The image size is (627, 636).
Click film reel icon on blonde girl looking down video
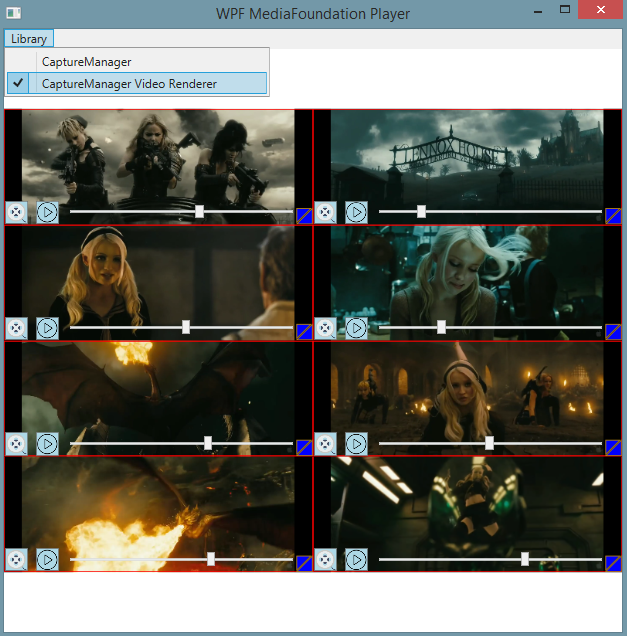pos(326,328)
